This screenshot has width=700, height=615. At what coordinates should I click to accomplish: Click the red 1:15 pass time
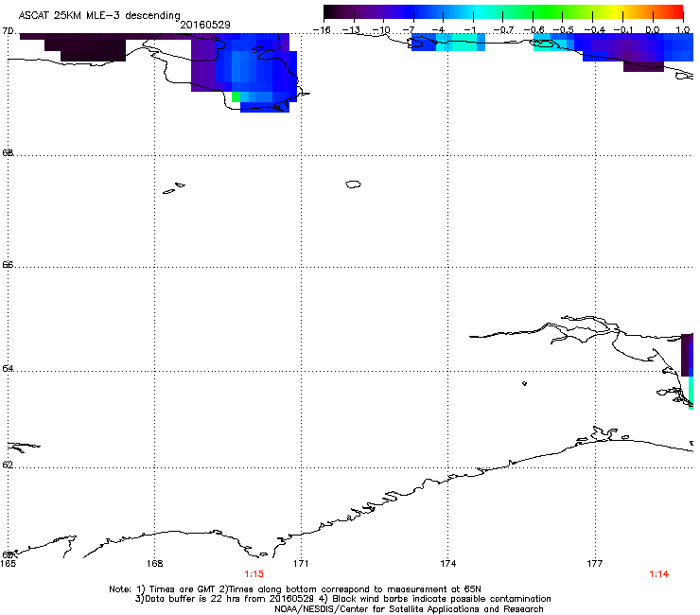pos(254,574)
